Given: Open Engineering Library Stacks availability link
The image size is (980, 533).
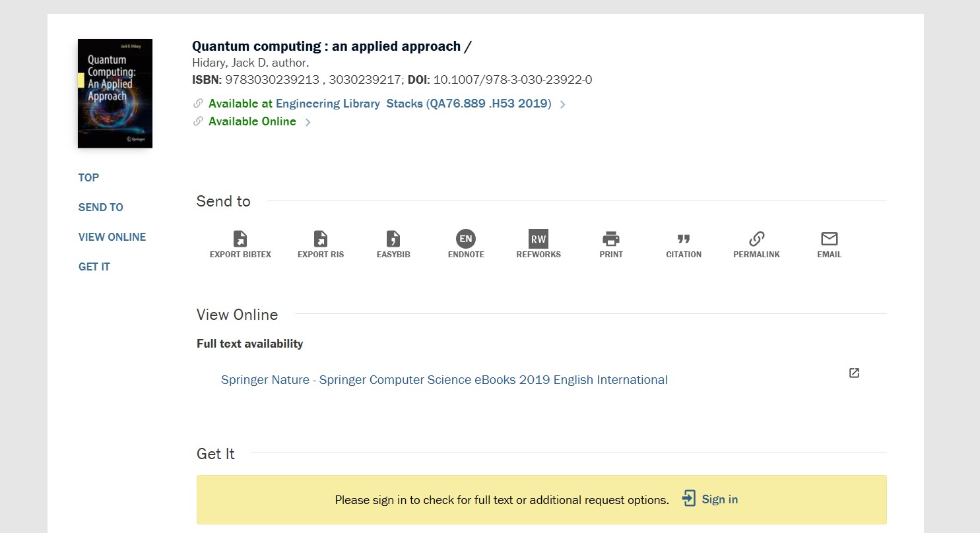Looking at the screenshot, I should [x=379, y=104].
